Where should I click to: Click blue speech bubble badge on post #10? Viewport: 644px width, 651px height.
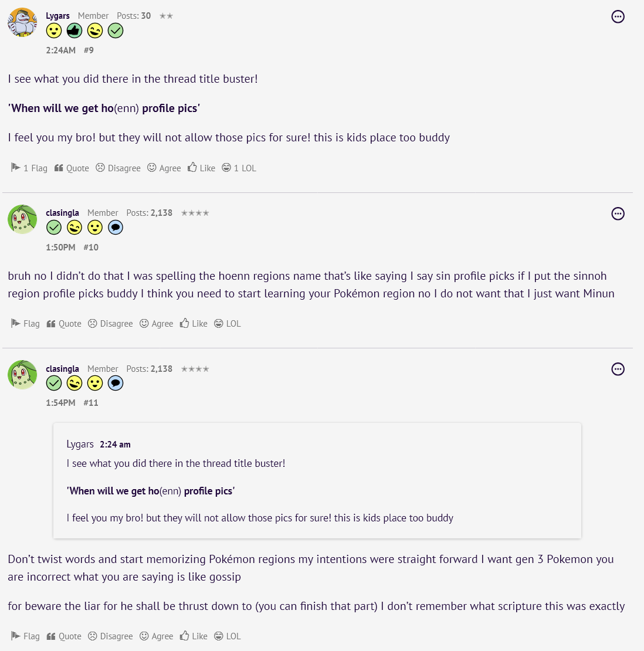(x=116, y=228)
